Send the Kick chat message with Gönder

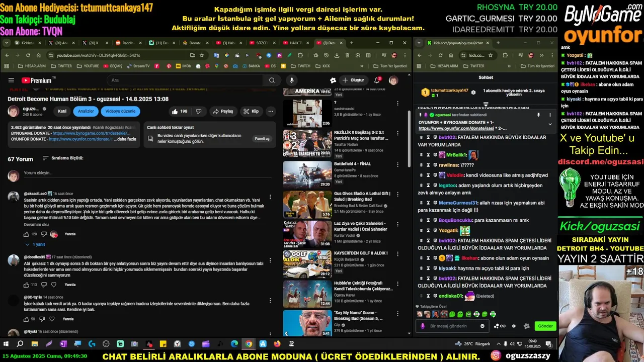coord(545,326)
